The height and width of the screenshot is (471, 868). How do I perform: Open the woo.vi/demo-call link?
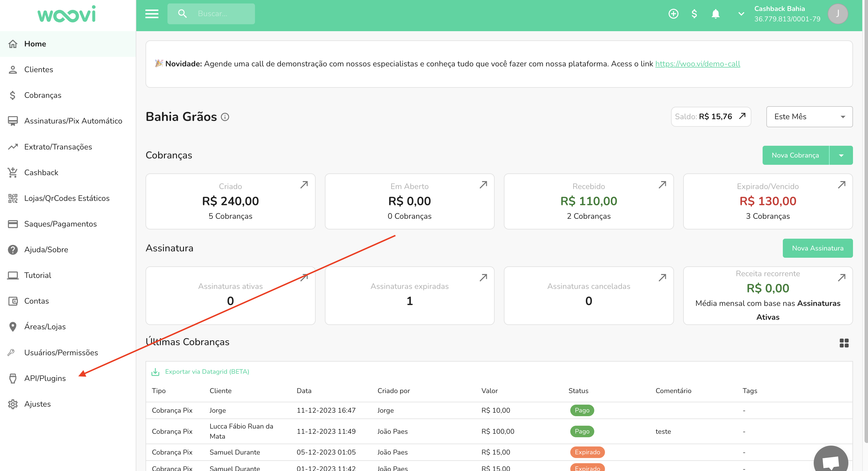697,63
